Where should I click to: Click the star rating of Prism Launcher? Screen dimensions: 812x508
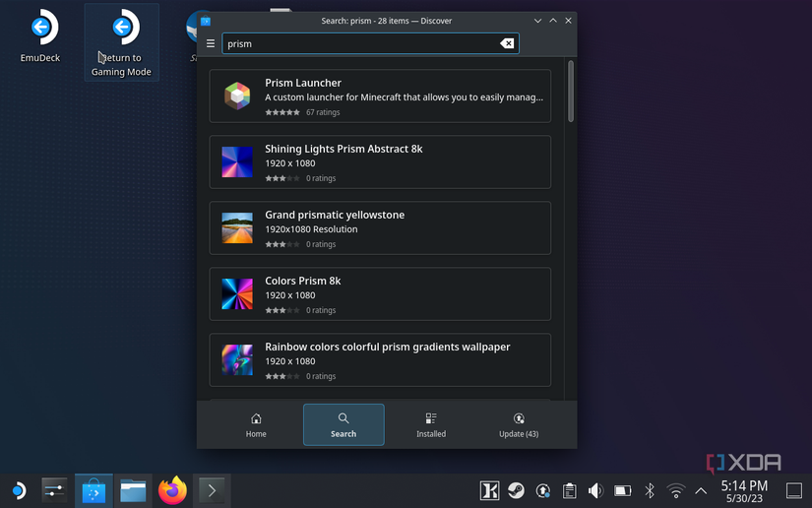click(282, 112)
